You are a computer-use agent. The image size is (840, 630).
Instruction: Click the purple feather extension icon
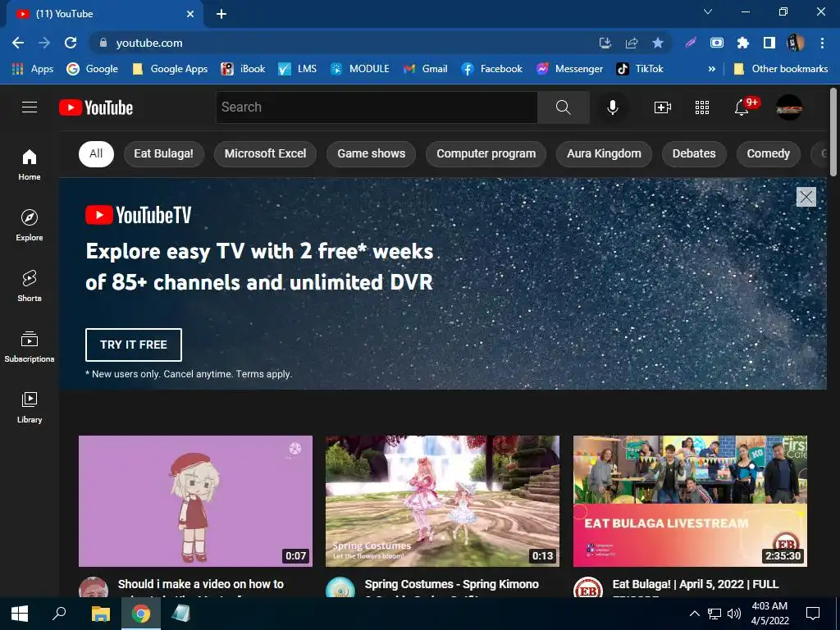click(x=691, y=43)
